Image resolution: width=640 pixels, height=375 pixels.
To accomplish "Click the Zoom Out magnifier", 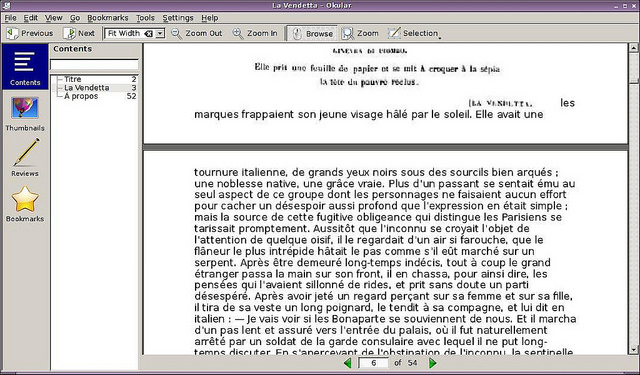I will coord(196,33).
